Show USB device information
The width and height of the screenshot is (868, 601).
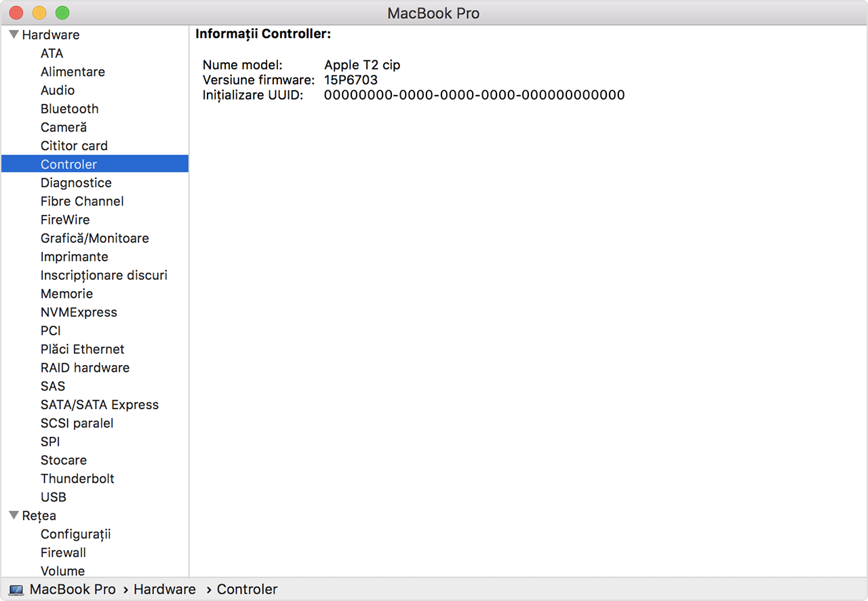click(x=54, y=497)
